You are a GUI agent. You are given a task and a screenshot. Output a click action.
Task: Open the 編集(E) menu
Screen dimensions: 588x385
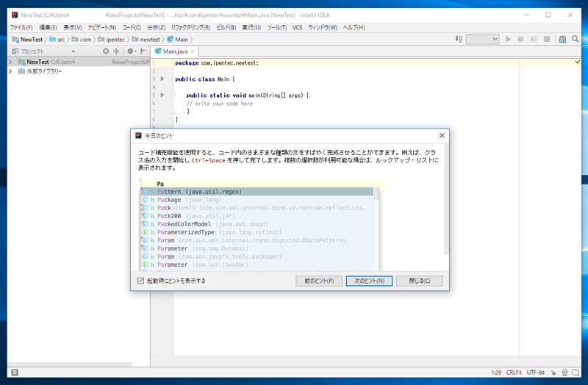[x=48, y=27]
